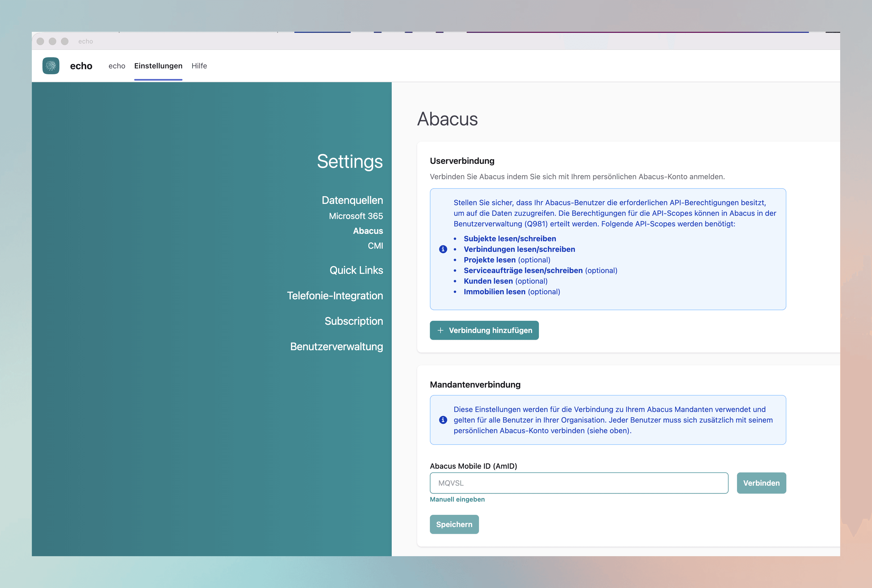This screenshot has height=588, width=872.
Task: Click the Speichern button
Action: click(x=454, y=524)
